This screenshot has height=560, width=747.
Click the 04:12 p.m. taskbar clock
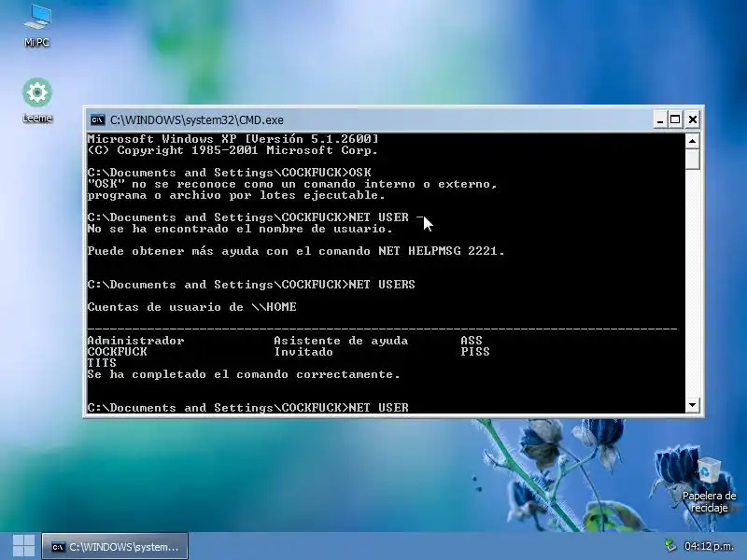[x=709, y=546]
